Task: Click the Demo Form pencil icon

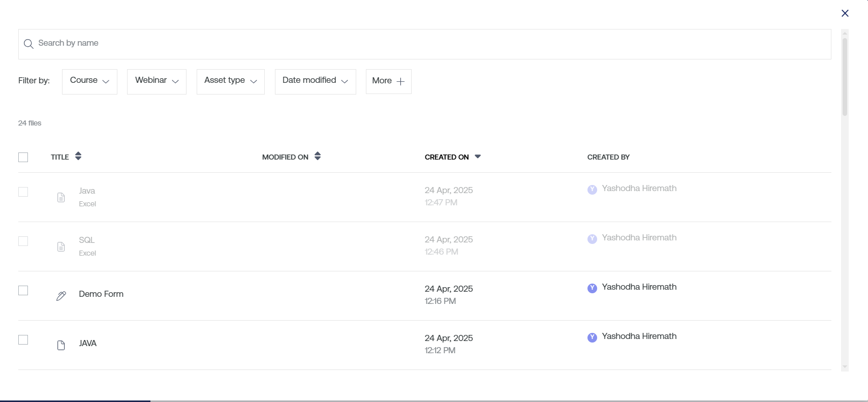Action: click(61, 296)
